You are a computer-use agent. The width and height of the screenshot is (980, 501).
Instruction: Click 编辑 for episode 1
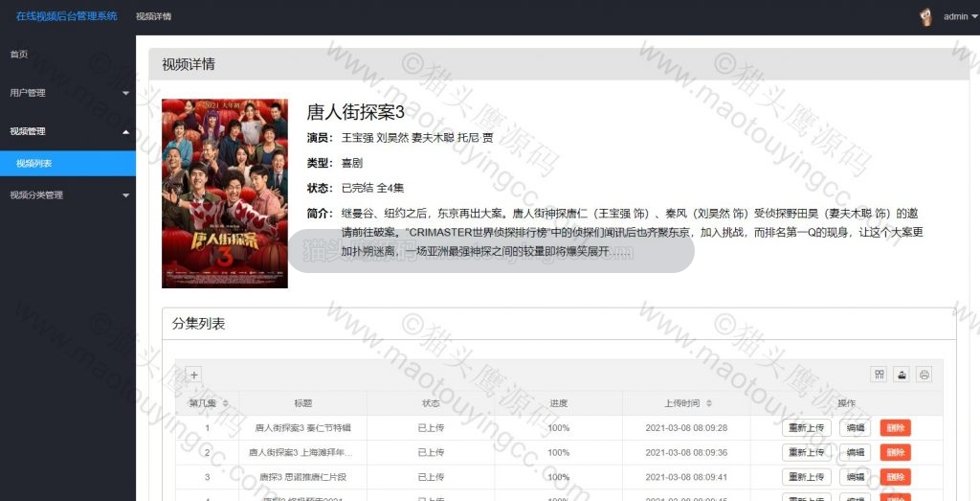point(855,428)
